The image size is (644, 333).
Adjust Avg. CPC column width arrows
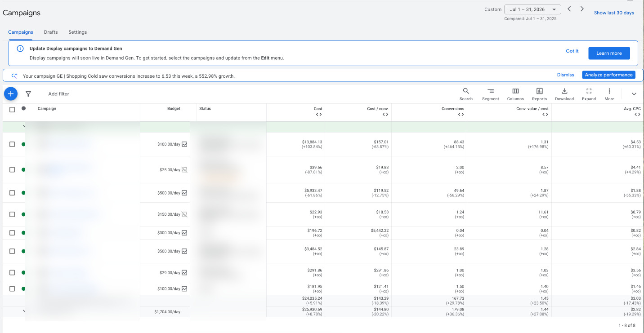coord(637,115)
